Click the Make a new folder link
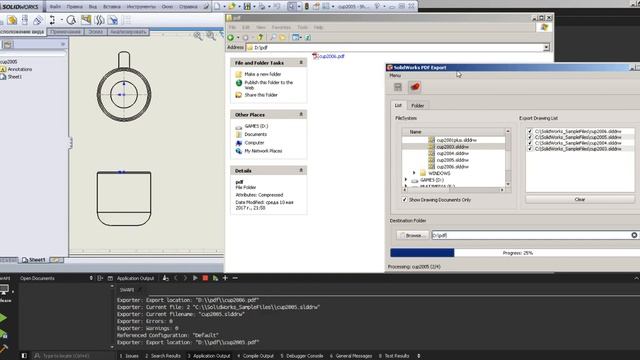 (262, 74)
